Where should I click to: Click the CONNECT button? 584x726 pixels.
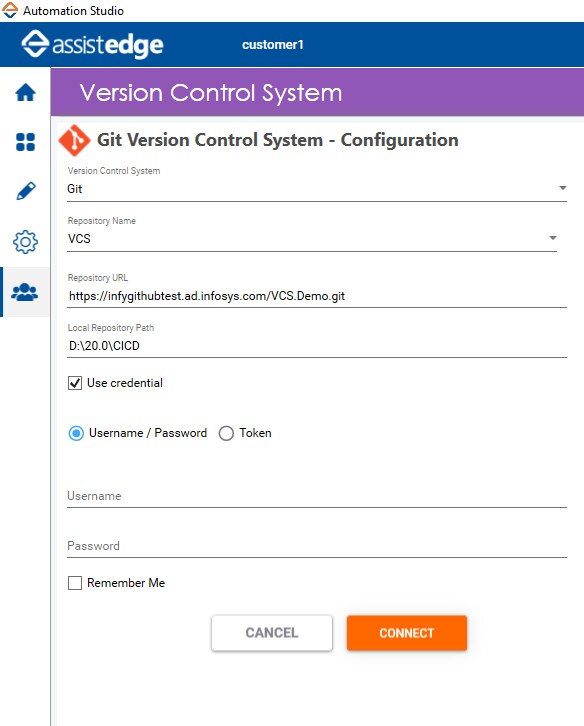point(407,633)
